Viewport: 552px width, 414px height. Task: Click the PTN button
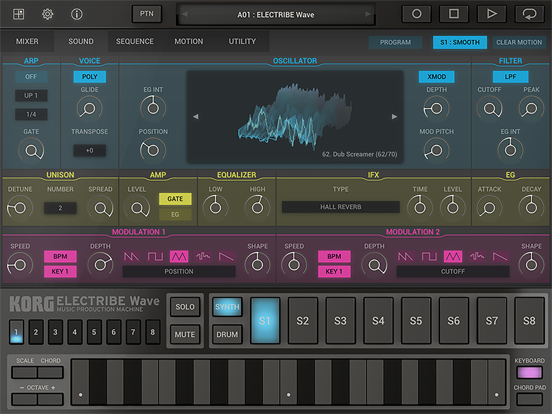(x=147, y=14)
